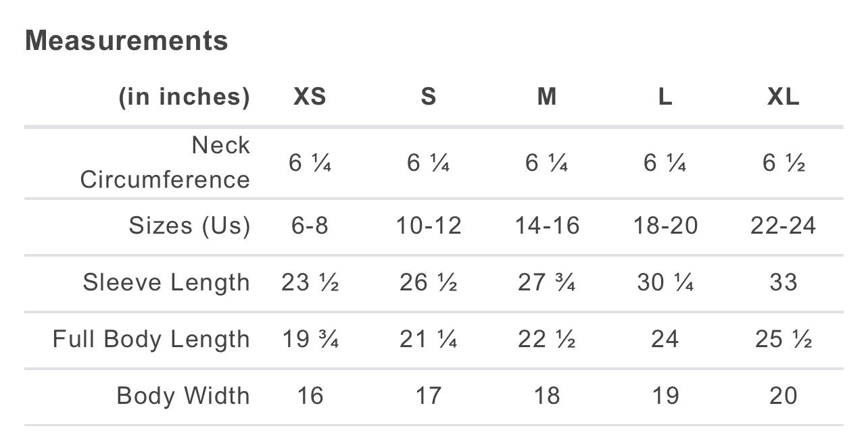Select the S column header
This screenshot has width=868, height=439.
[429, 97]
